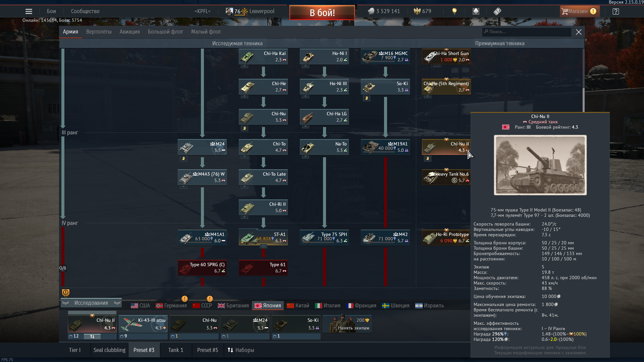Select the Германия nation tab
The image size is (644, 362).
[171, 306]
